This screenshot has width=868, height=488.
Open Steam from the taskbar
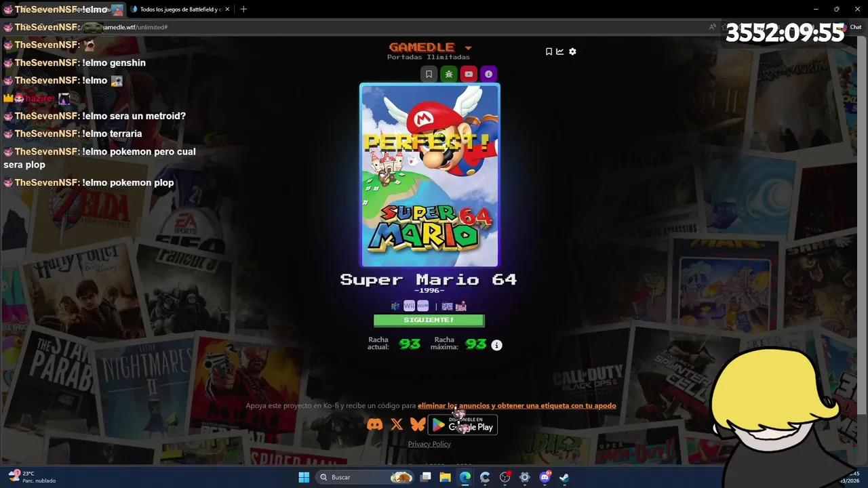pos(564,477)
